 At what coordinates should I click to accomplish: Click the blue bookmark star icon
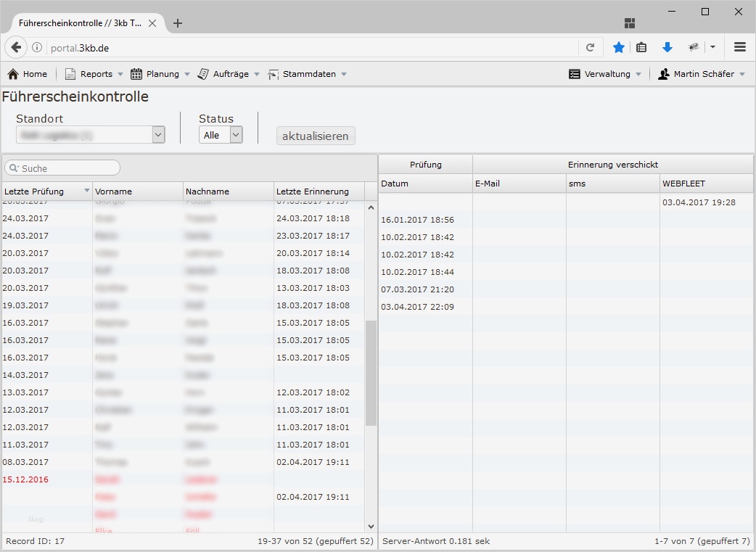pyautogui.click(x=619, y=47)
